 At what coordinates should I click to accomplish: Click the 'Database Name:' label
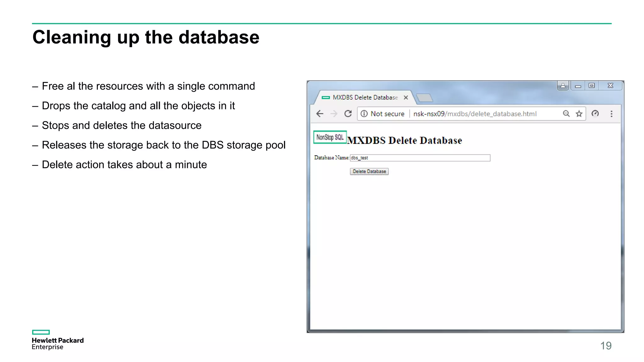pos(331,158)
